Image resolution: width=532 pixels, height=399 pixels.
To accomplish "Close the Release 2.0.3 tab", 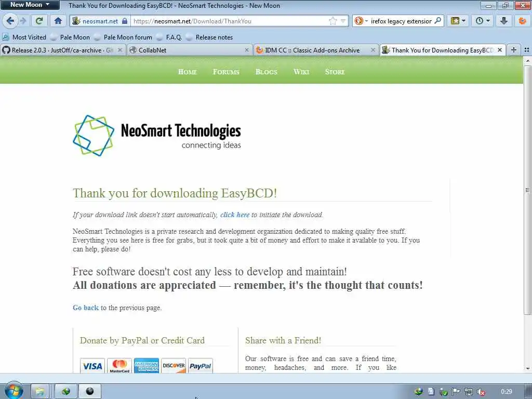I will coord(120,50).
